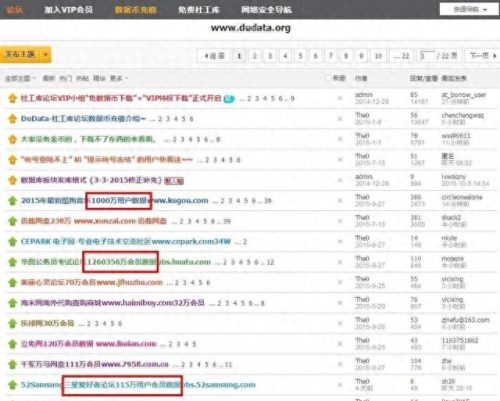Tick the 新窗 checkbox in the column header

pyautogui.click(x=328, y=78)
